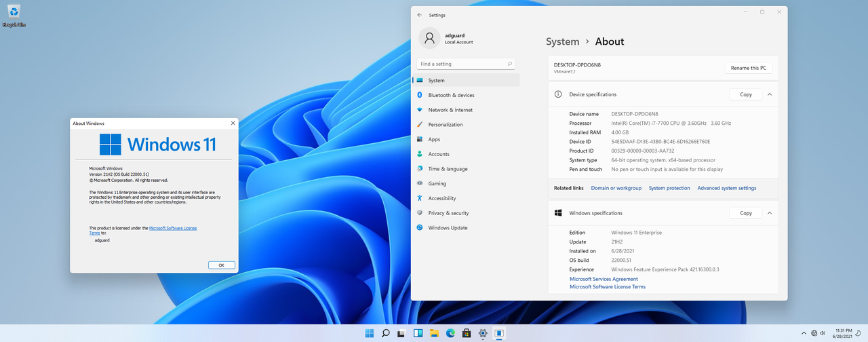868x342 pixels.
Task: Open Apps settings category
Action: click(x=466, y=139)
